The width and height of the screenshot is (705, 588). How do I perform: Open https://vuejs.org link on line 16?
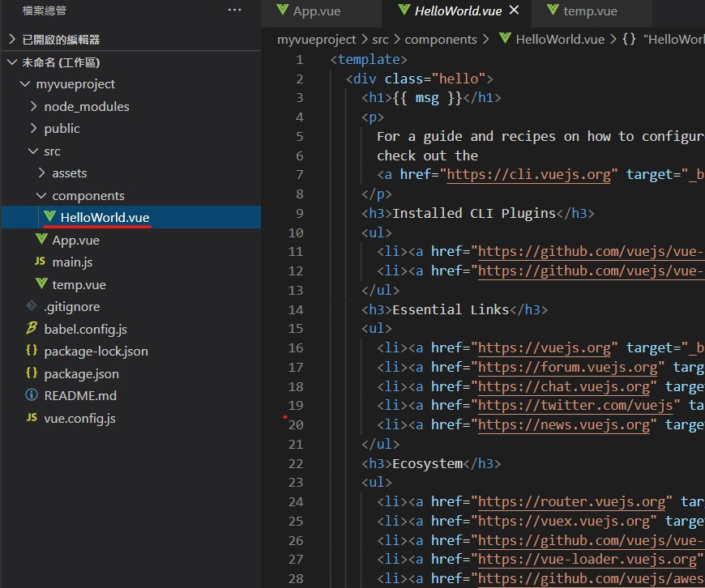[x=544, y=347]
